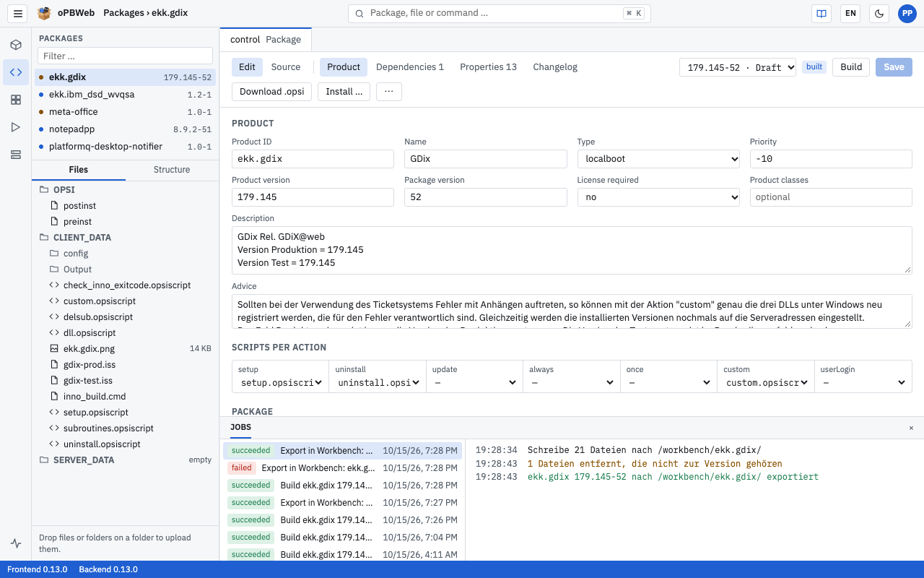Select the code editor sidebar icon
The image size is (924, 578).
[16, 72]
